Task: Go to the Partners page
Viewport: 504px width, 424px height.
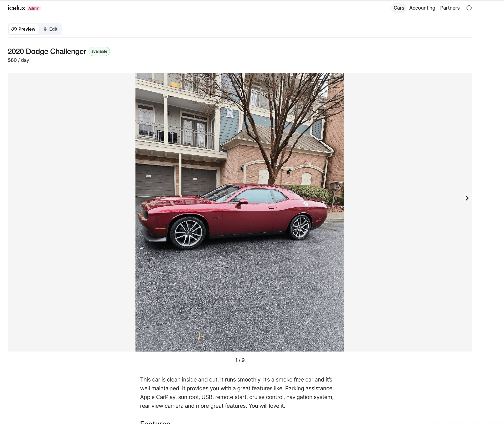Action: pyautogui.click(x=450, y=8)
